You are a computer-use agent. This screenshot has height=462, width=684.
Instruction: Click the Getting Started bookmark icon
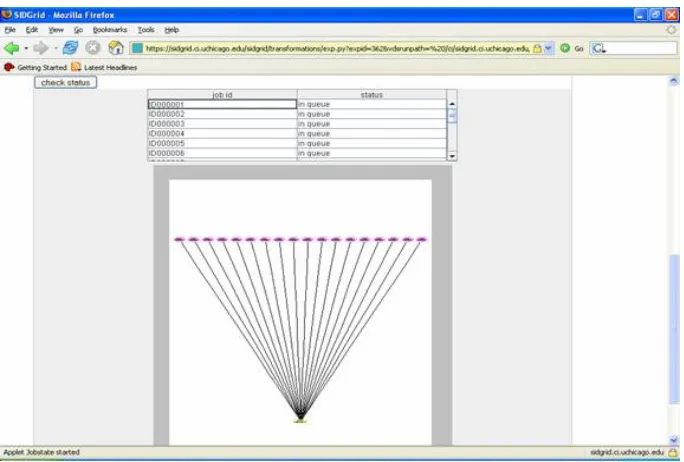point(9,67)
